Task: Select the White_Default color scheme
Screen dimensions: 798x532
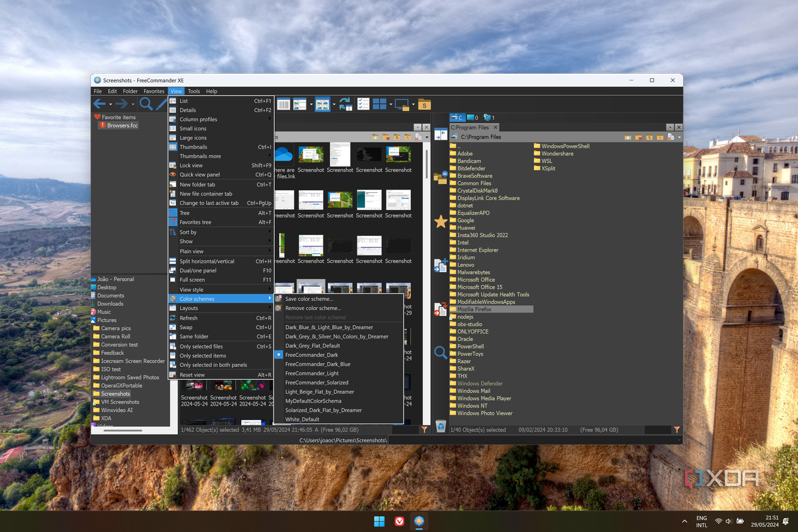Action: coord(338,419)
